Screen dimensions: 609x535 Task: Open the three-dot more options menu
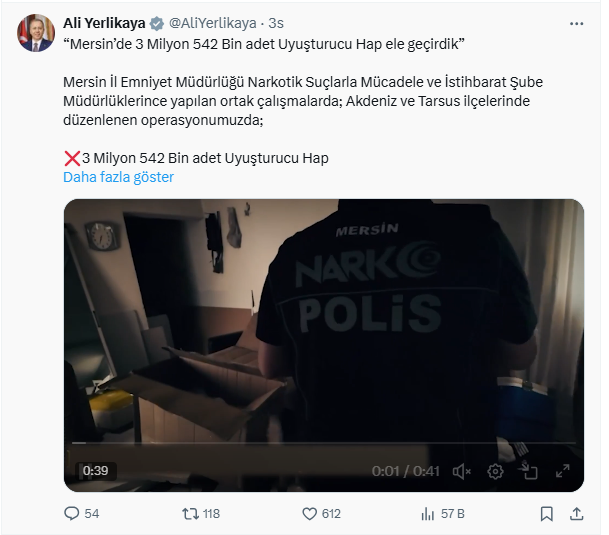tap(576, 24)
